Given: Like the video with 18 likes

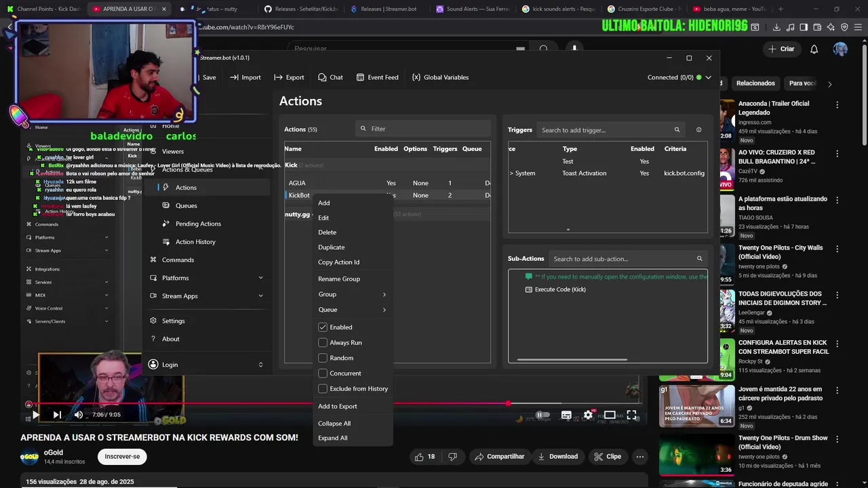Looking at the screenshot, I should pos(425,457).
